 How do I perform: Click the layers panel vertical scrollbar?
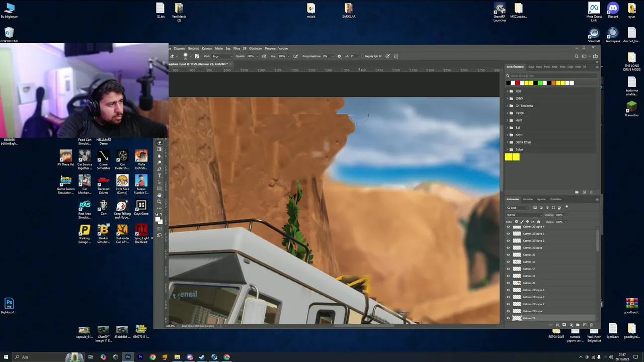click(598, 240)
